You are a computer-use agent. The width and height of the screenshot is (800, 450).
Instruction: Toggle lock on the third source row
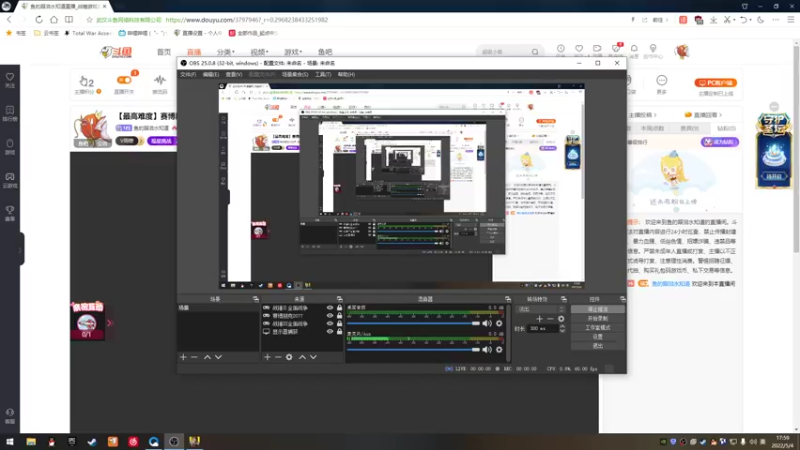(339, 323)
